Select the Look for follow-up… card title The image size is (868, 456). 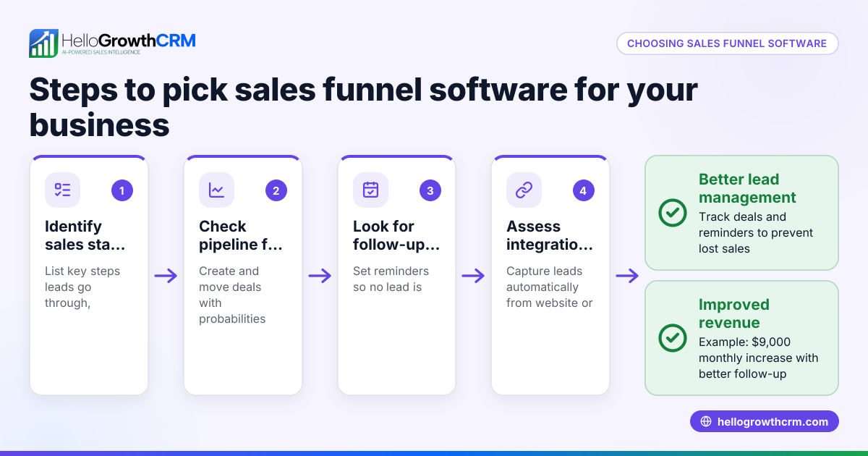click(396, 235)
